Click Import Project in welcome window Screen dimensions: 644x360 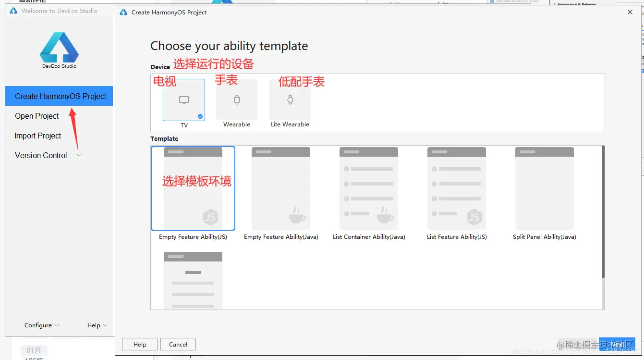pyautogui.click(x=38, y=136)
